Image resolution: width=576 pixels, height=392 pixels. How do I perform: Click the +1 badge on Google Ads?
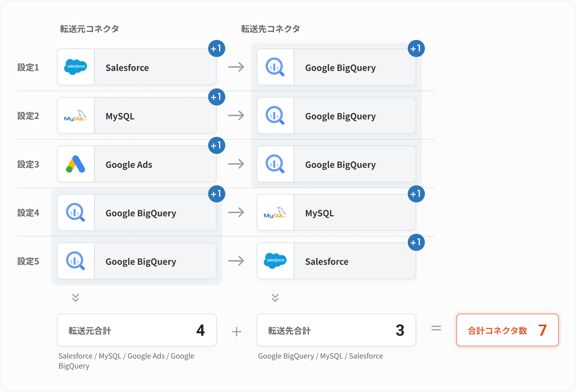click(x=217, y=145)
